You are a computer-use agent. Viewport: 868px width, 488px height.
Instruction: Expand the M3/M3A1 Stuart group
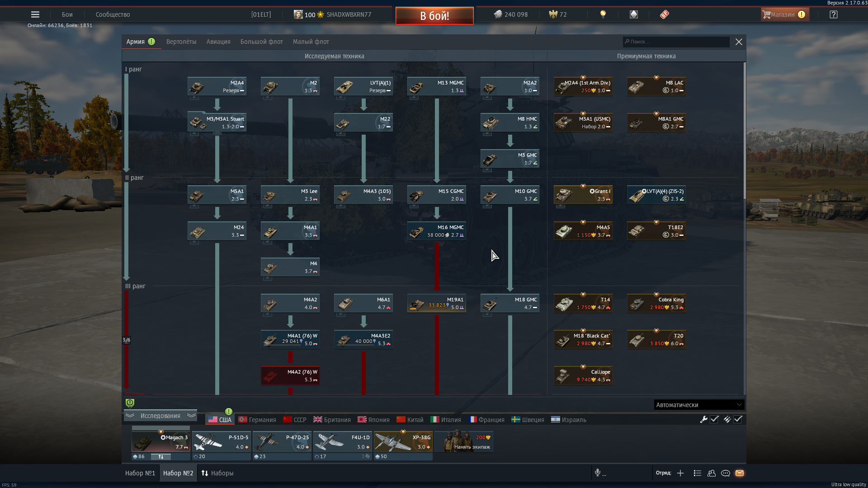(217, 133)
